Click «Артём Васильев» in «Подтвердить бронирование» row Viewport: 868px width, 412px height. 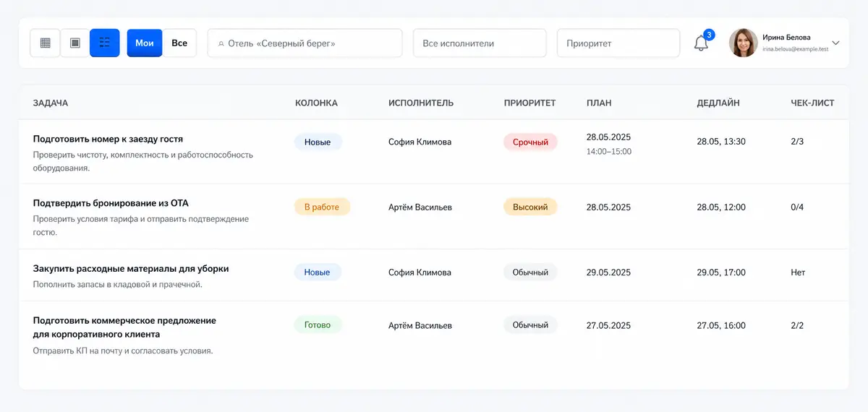pyautogui.click(x=420, y=207)
